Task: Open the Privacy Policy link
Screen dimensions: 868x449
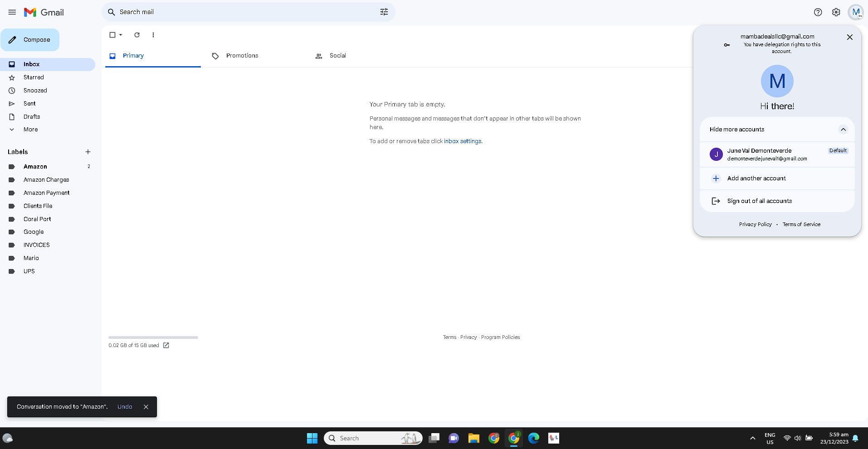Action: [x=756, y=224]
